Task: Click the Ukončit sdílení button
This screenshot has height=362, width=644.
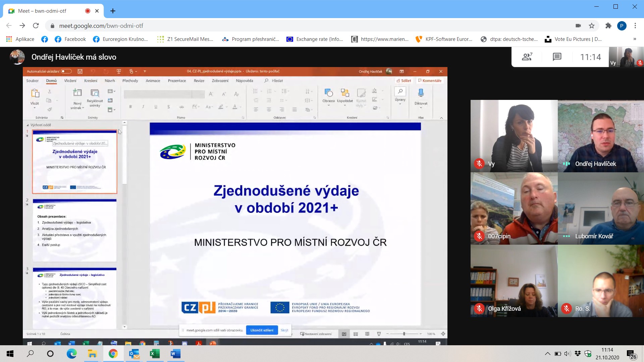Action: coord(262,330)
